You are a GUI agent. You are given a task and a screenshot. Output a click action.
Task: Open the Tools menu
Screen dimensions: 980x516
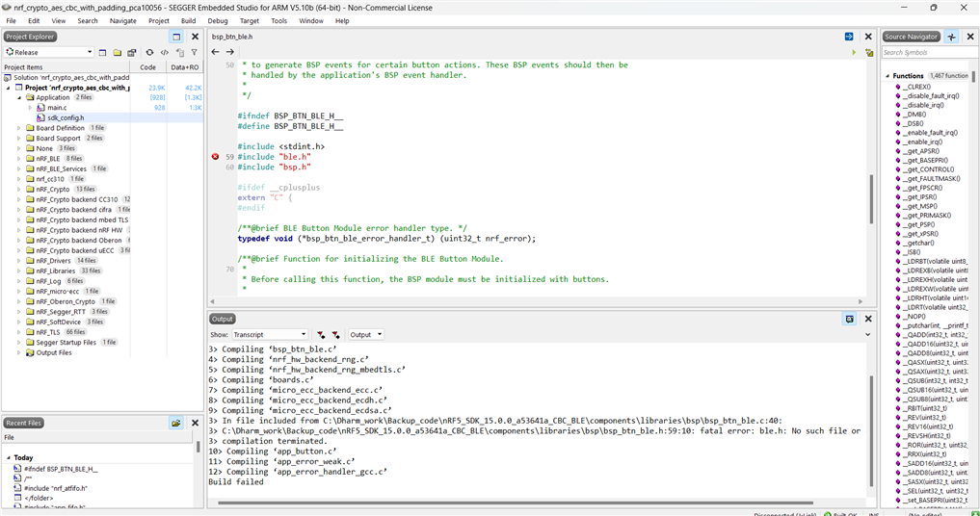[278, 20]
